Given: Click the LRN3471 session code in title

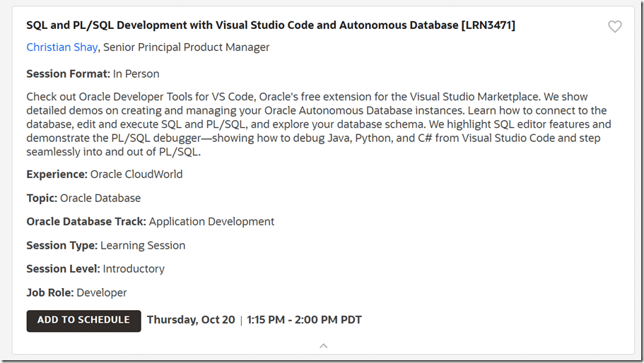Looking at the screenshot, I should (x=488, y=25).
